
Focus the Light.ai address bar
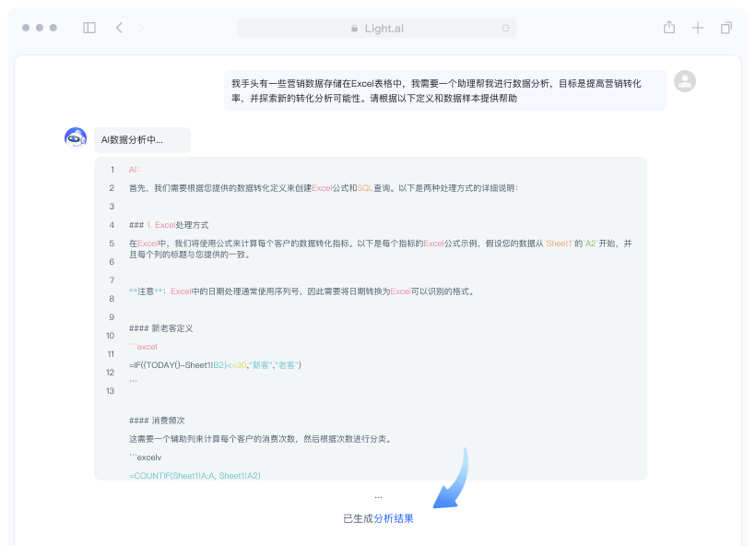[x=377, y=29]
